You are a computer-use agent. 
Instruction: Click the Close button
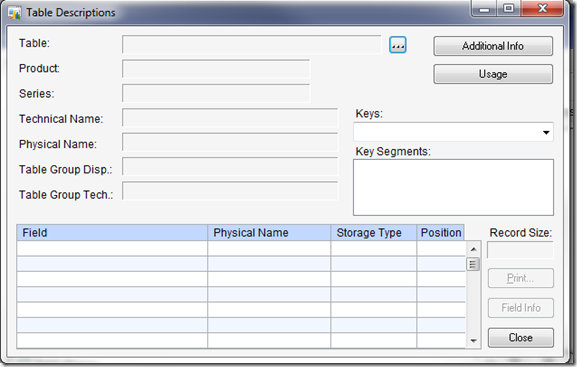[521, 338]
